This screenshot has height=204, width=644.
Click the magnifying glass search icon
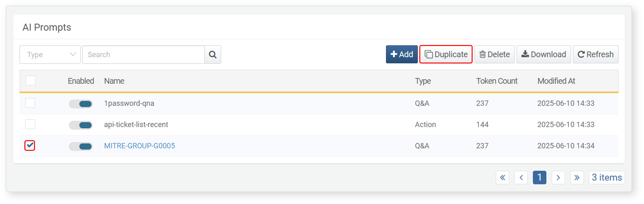tap(212, 54)
